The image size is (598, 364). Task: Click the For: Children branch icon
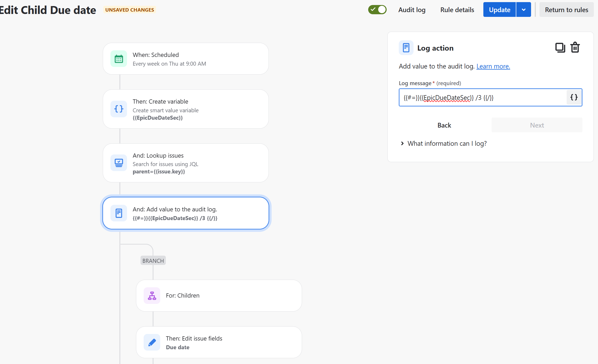click(x=152, y=295)
